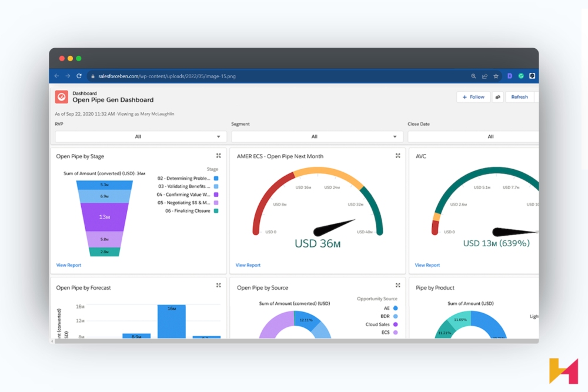
Task: Open the browser share icon
Action: 484,76
